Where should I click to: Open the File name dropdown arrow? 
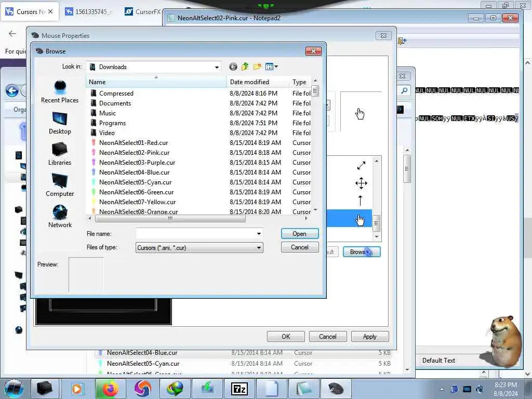tap(259, 234)
